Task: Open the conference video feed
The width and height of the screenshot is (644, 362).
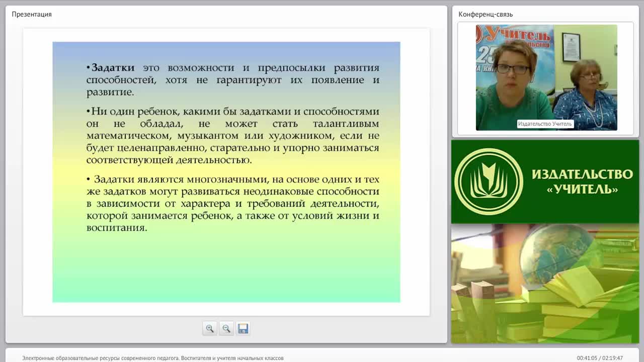Action: [546, 77]
